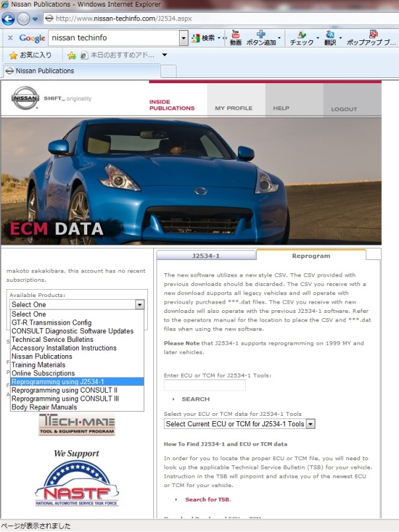Choose Technical Service Bulletins option
This screenshot has height=532, width=399.
point(77,340)
